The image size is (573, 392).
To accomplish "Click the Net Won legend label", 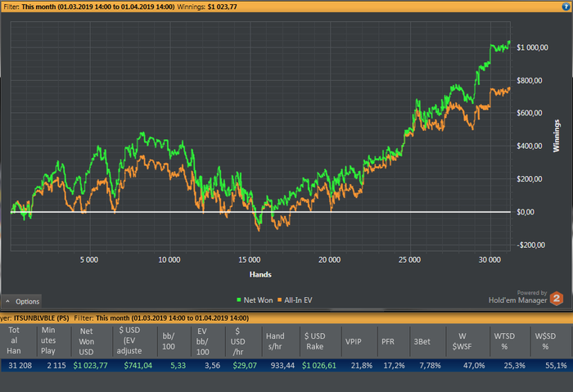I will point(258,300).
